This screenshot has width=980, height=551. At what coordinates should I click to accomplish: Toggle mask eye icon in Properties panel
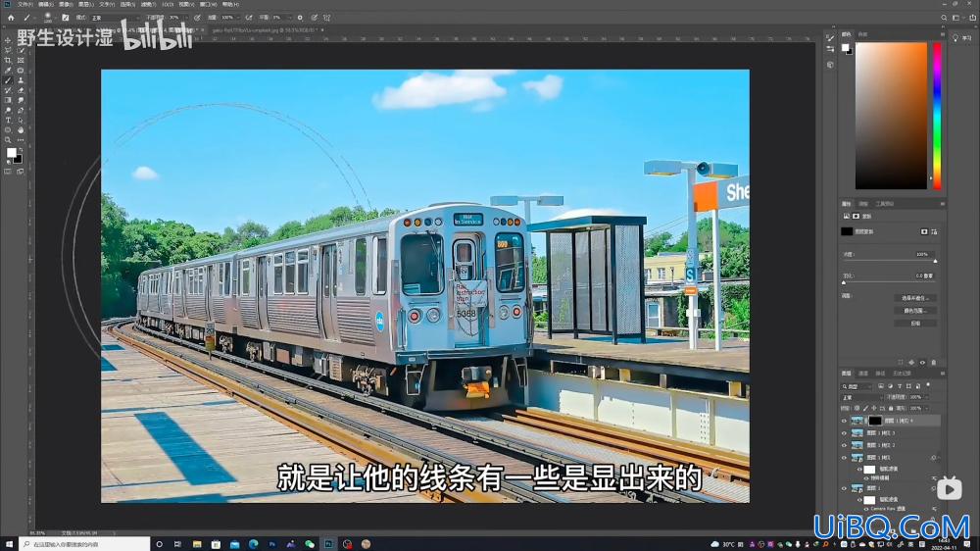click(x=922, y=362)
